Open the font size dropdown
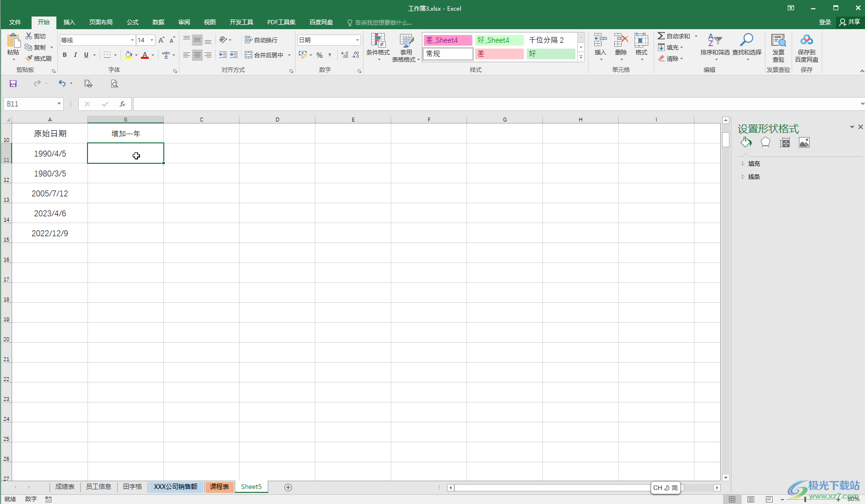The width and height of the screenshot is (865, 504). coord(152,40)
